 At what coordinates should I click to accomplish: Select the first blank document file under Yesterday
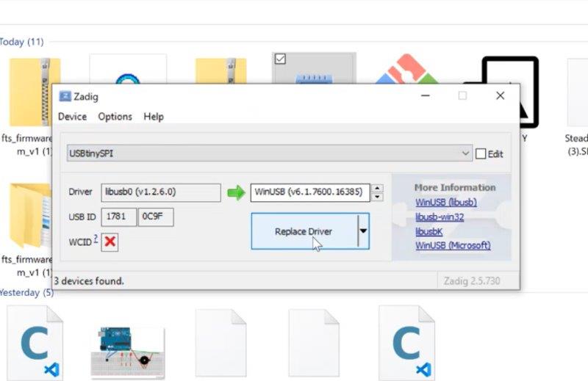221,343
